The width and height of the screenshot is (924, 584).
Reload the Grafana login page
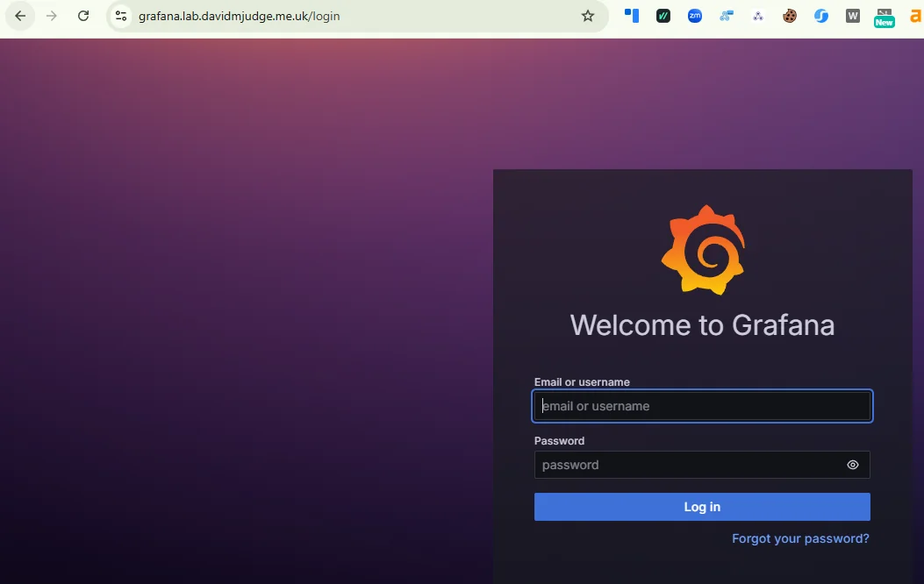pyautogui.click(x=83, y=16)
